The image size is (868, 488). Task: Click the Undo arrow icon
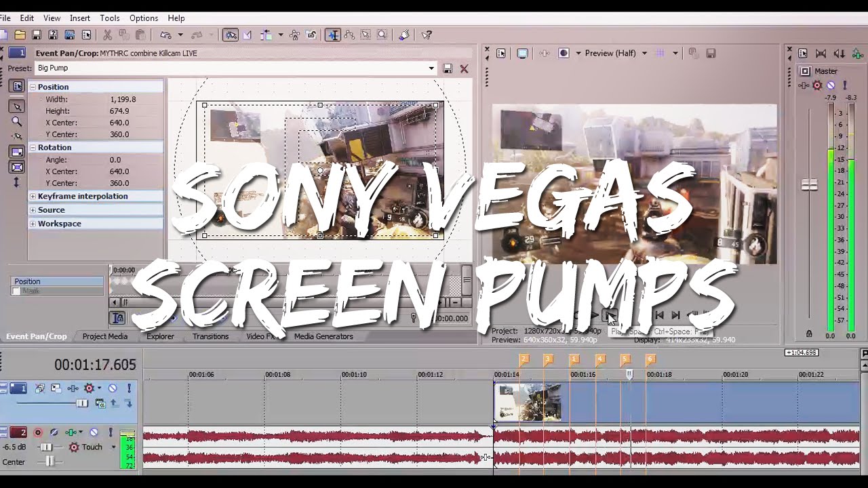click(x=165, y=35)
